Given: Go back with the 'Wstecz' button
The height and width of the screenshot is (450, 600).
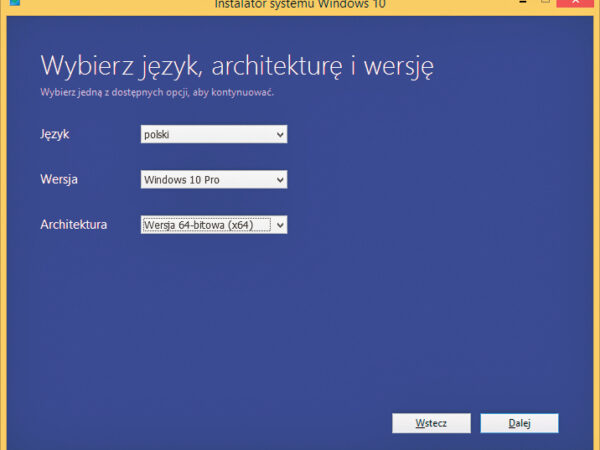Looking at the screenshot, I should (x=431, y=423).
